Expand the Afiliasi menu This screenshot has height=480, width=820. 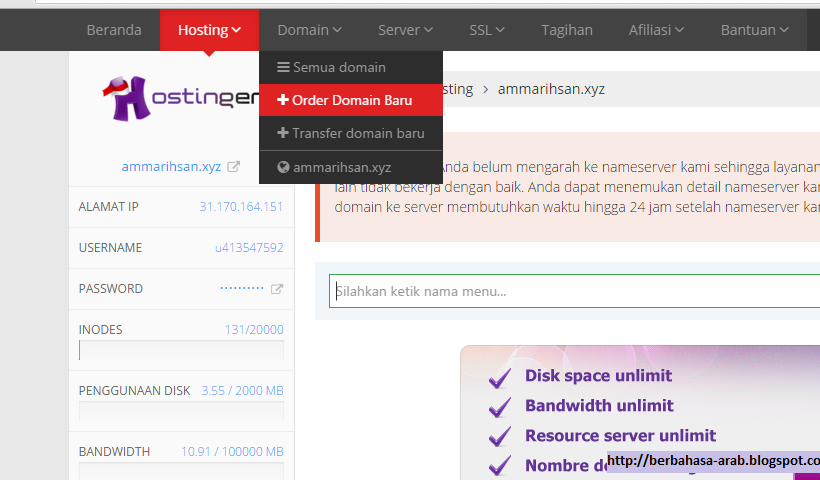656,30
